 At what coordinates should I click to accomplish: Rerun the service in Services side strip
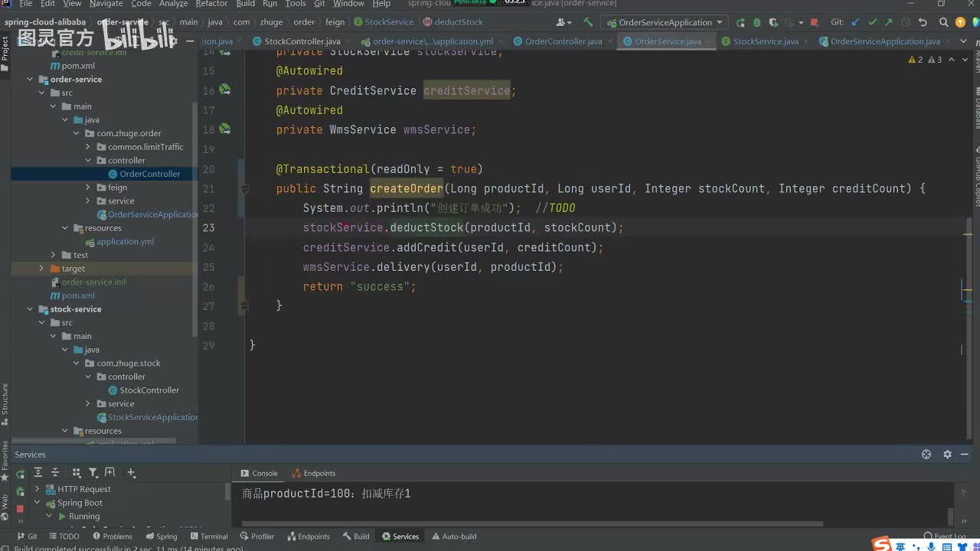[x=20, y=474]
